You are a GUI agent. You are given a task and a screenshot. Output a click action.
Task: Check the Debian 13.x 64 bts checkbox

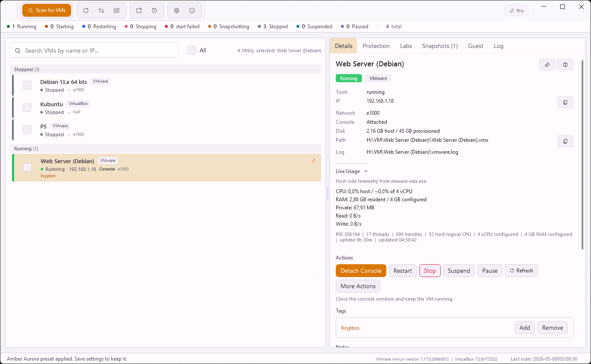point(27,85)
